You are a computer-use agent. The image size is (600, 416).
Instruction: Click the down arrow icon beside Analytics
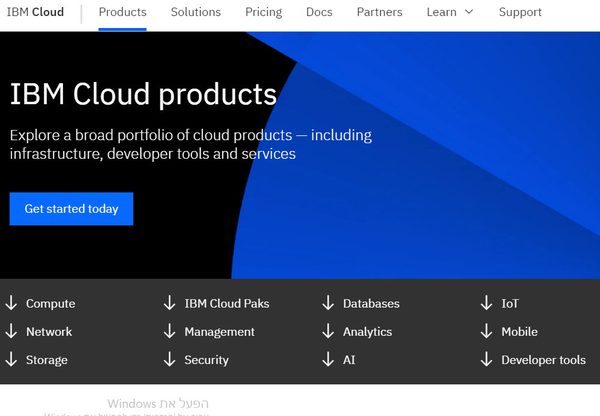(x=328, y=331)
